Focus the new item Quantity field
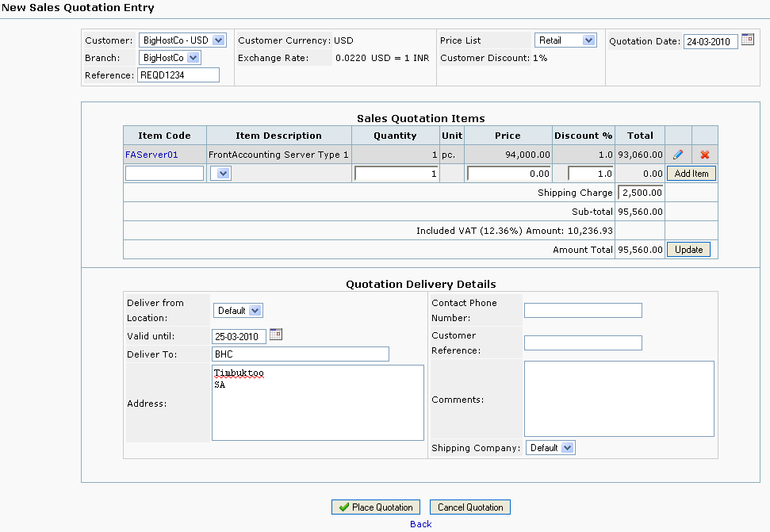Viewport: 770px width, 532px height. [396, 174]
